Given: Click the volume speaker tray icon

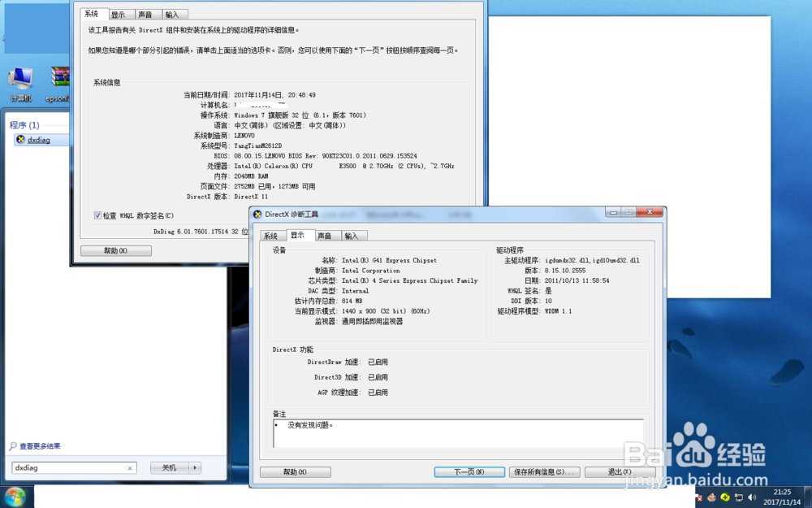Looking at the screenshot, I should [752, 497].
